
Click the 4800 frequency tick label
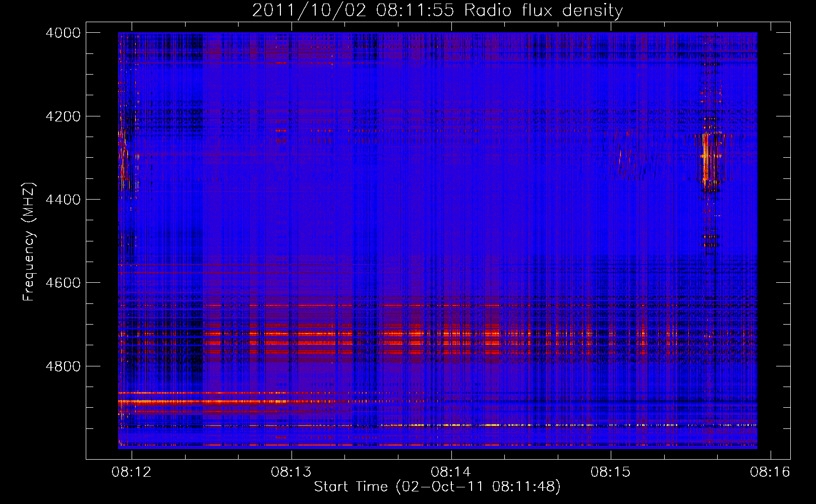pos(63,366)
